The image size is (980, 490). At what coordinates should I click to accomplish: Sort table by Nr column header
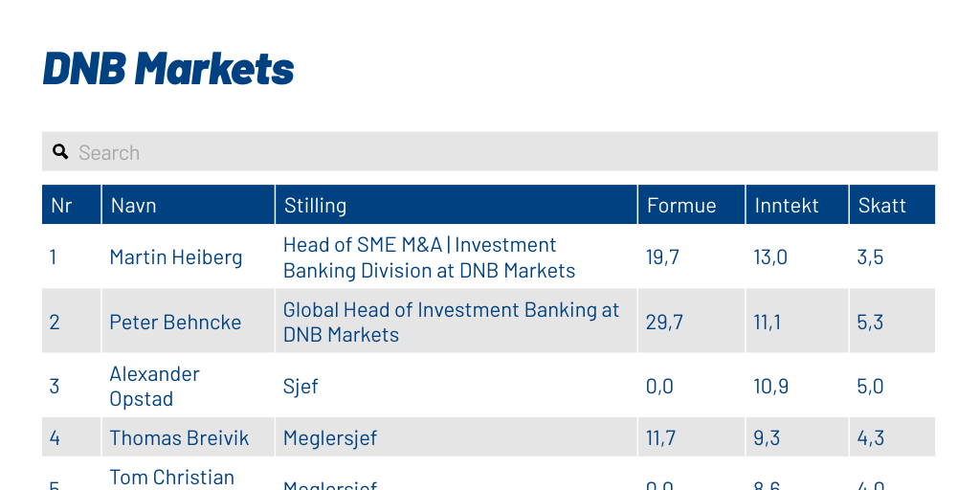click(x=62, y=205)
